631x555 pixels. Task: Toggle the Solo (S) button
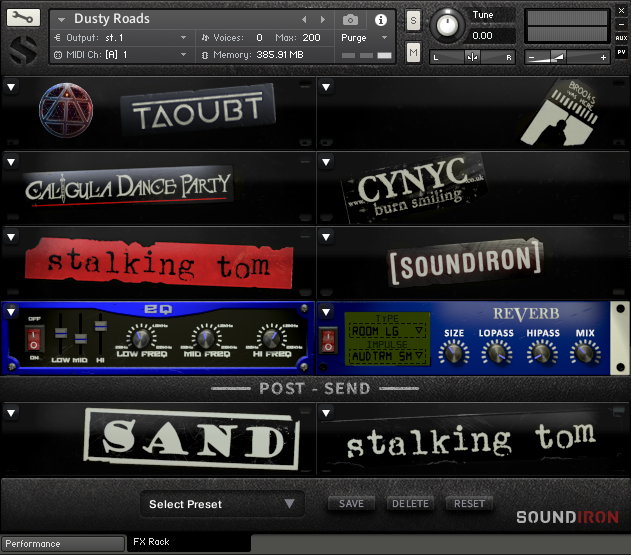[413, 20]
